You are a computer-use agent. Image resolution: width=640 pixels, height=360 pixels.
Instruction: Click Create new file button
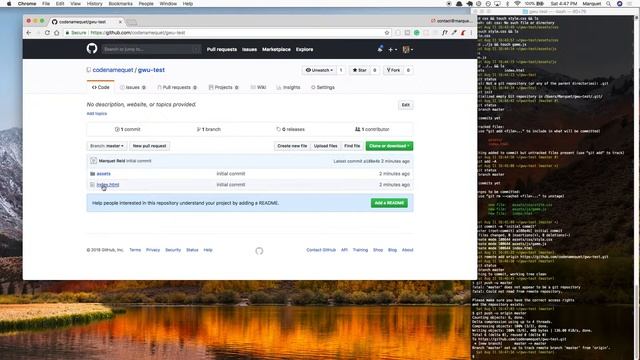292,146
